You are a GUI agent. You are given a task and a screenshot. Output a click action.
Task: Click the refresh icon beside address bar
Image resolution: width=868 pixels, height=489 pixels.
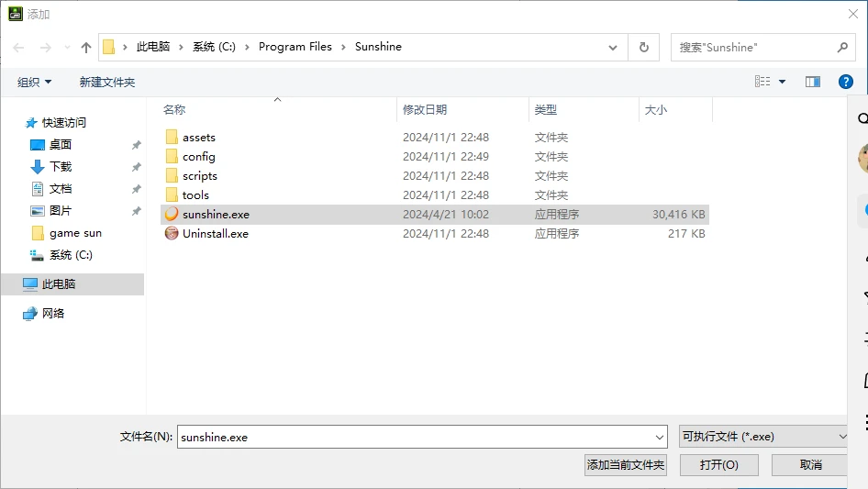(644, 47)
